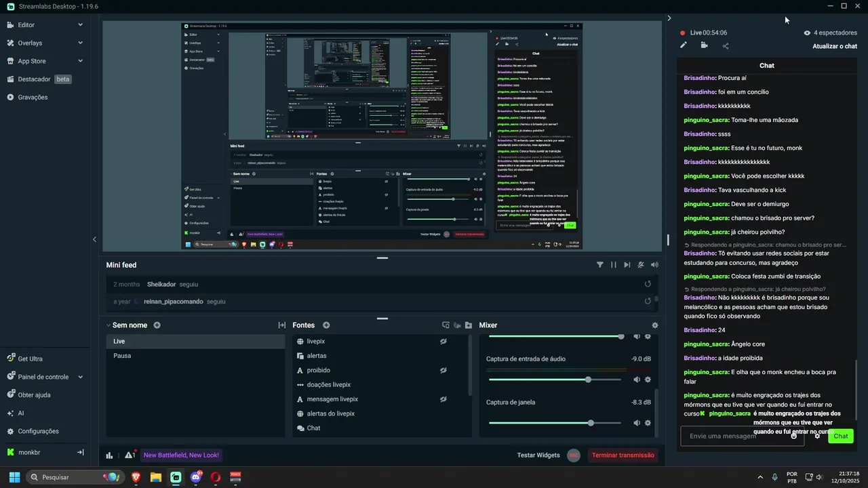868x488 pixels.
Task: Skip the current Mini feed alert
Action: 627,265
